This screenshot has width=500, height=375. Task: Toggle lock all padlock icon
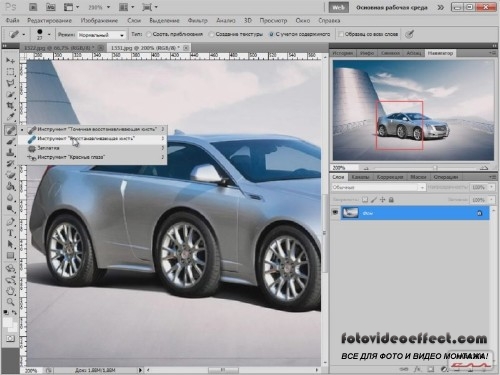391,200
